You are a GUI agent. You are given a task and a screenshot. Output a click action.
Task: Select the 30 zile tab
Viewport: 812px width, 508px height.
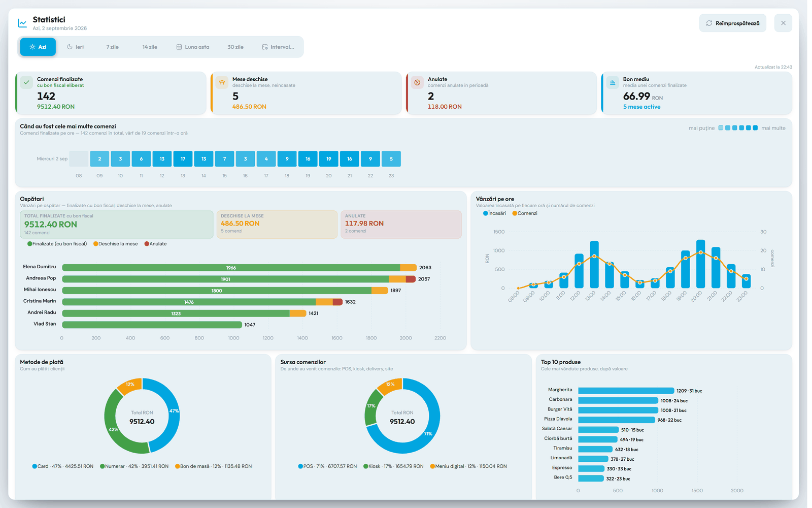[235, 47]
